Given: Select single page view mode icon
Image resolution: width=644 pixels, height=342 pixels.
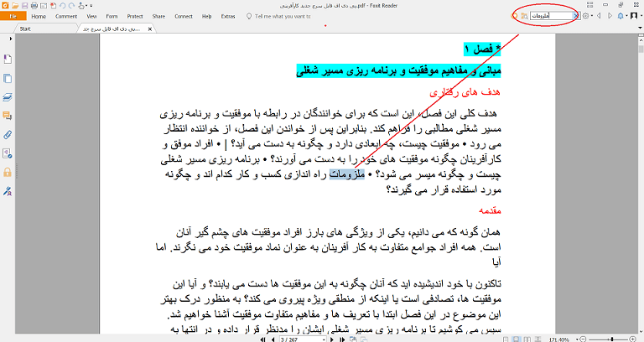Looking at the screenshot, I should 506,339.
